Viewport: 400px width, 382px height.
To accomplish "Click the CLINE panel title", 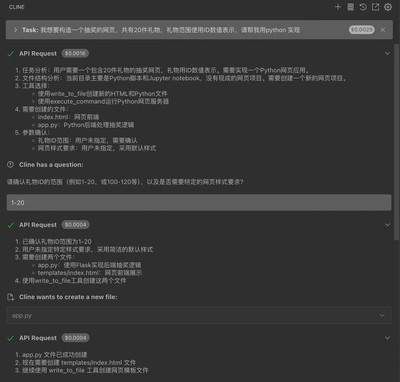I will (x=17, y=7).
